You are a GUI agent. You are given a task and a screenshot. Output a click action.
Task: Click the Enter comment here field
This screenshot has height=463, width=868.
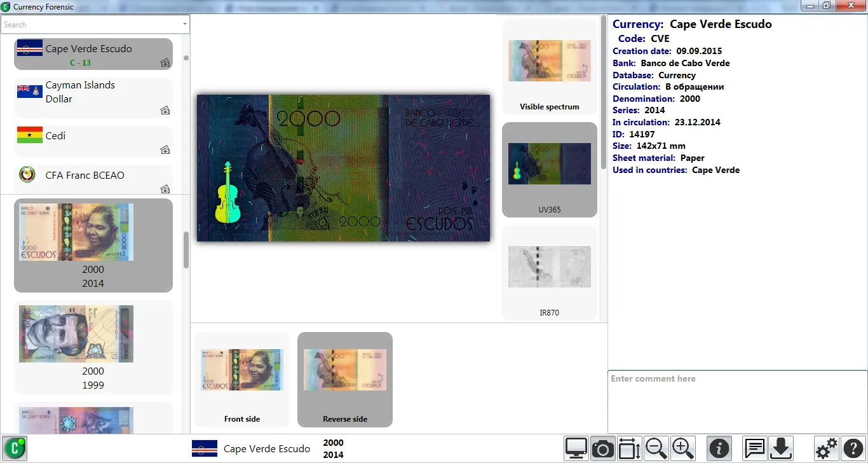(x=737, y=401)
